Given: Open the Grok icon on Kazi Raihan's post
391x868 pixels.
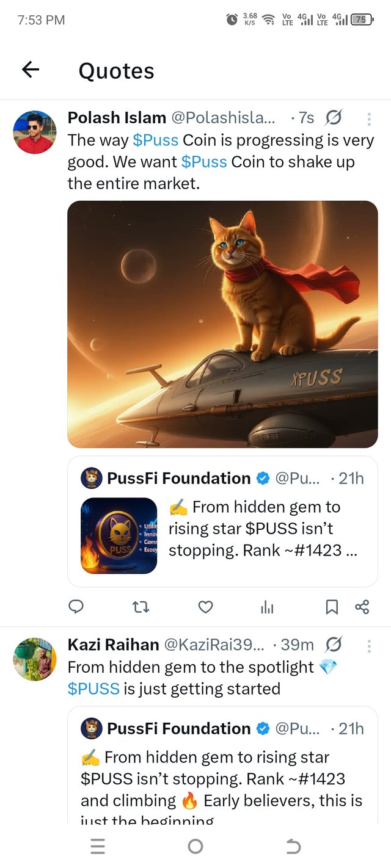Looking at the screenshot, I should 334,645.
